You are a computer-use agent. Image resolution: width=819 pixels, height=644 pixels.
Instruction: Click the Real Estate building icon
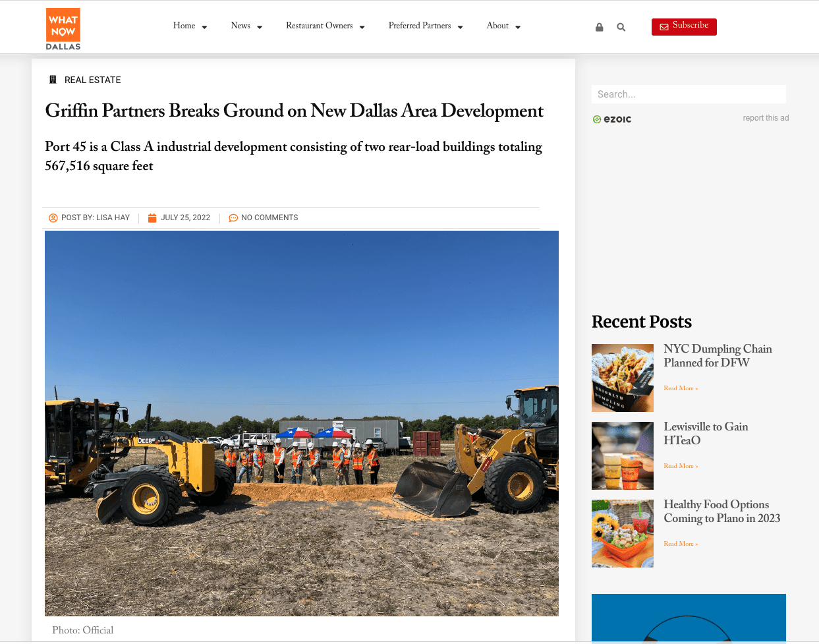(x=53, y=80)
